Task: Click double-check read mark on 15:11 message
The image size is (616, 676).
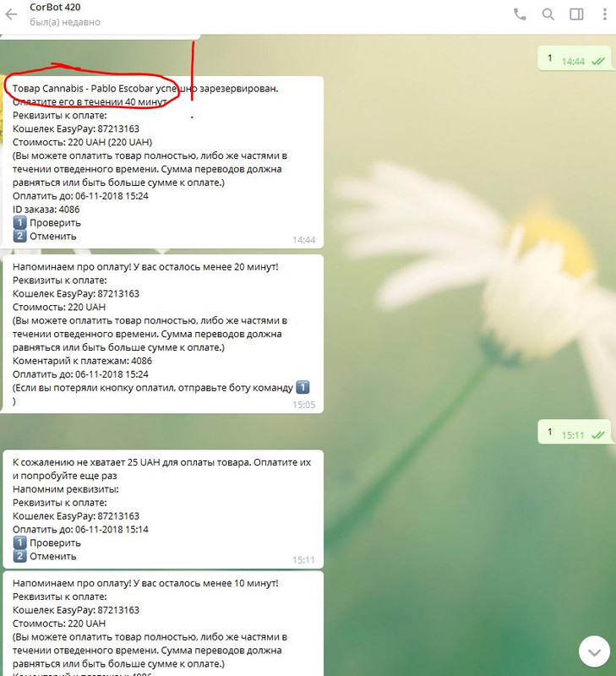Action: click(x=598, y=435)
